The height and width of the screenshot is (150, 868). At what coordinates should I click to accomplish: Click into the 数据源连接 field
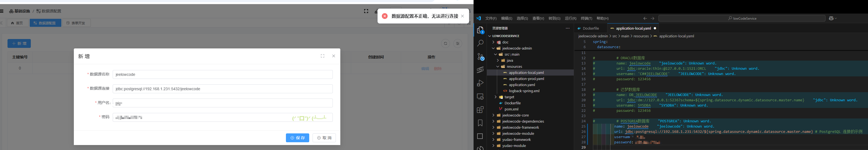click(223, 89)
